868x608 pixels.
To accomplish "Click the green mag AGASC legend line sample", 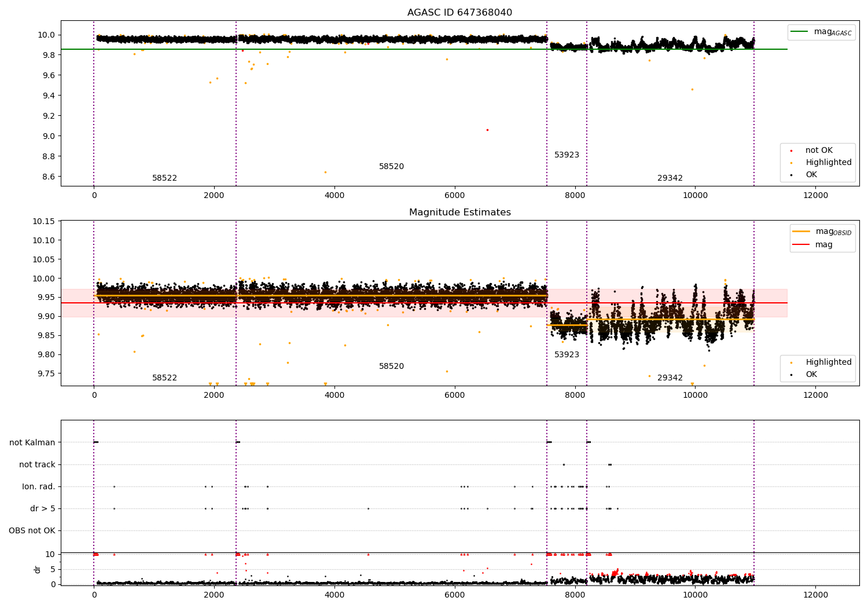I will click(x=800, y=32).
